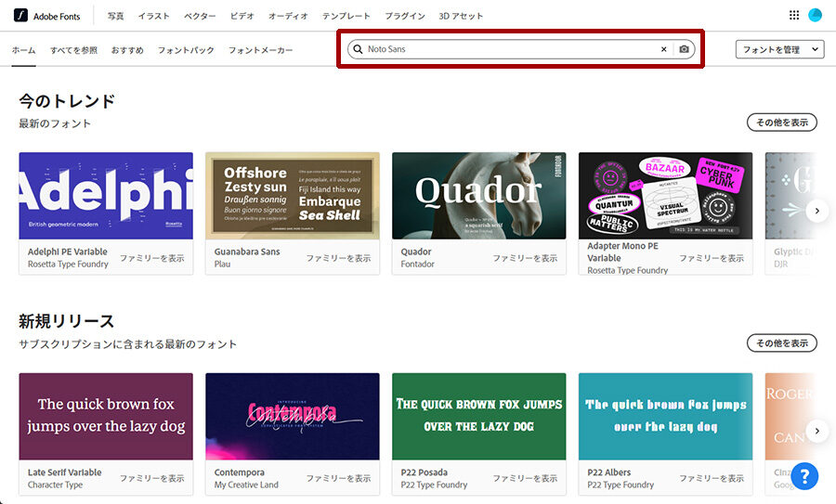Open the フォントを管理 dropdown
This screenshot has width=836, height=504.
coord(779,49)
